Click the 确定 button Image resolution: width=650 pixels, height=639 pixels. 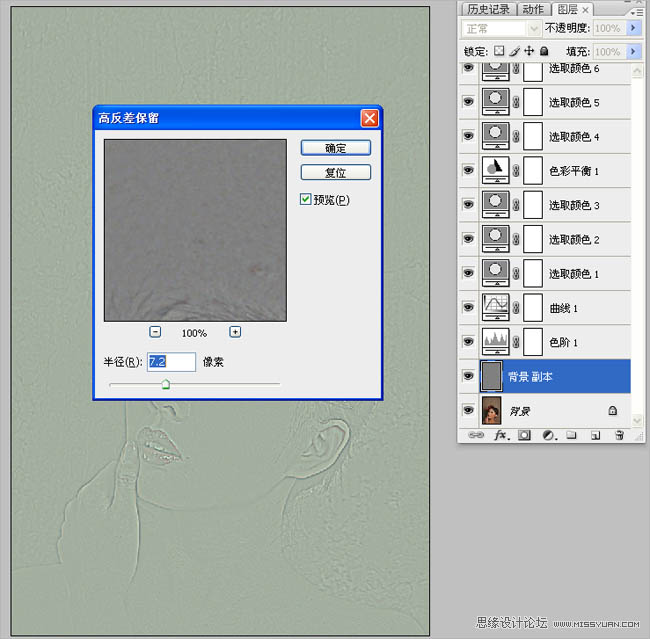click(x=336, y=148)
